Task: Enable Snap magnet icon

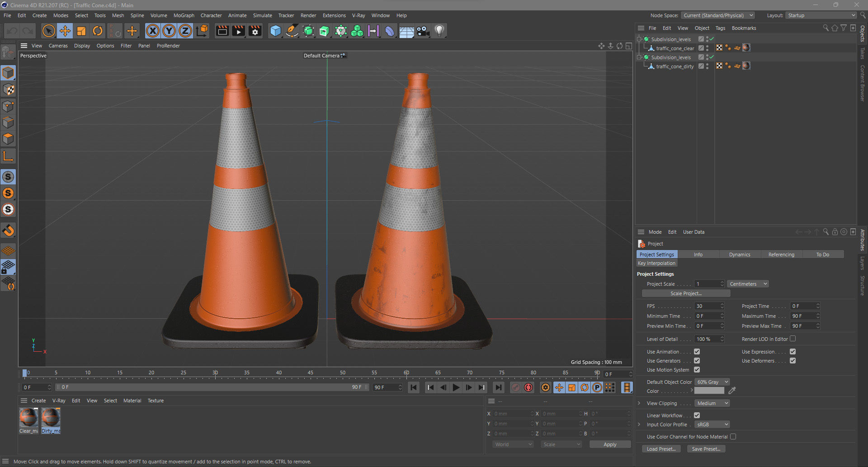Action: pyautogui.click(x=8, y=231)
